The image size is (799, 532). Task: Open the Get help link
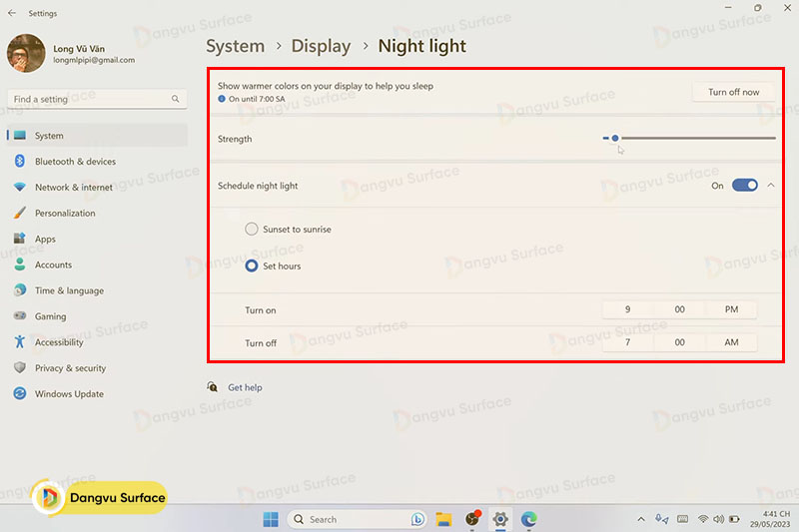(x=245, y=387)
